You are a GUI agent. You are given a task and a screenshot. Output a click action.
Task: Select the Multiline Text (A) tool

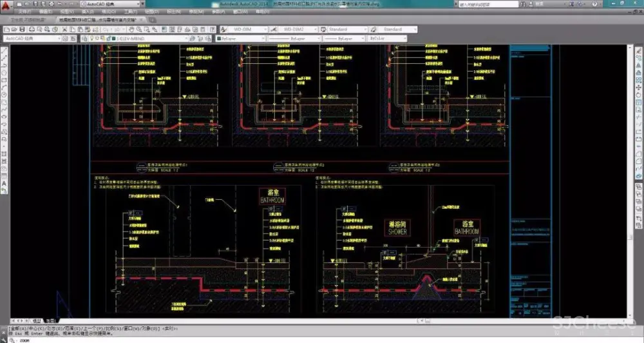(x=5, y=183)
